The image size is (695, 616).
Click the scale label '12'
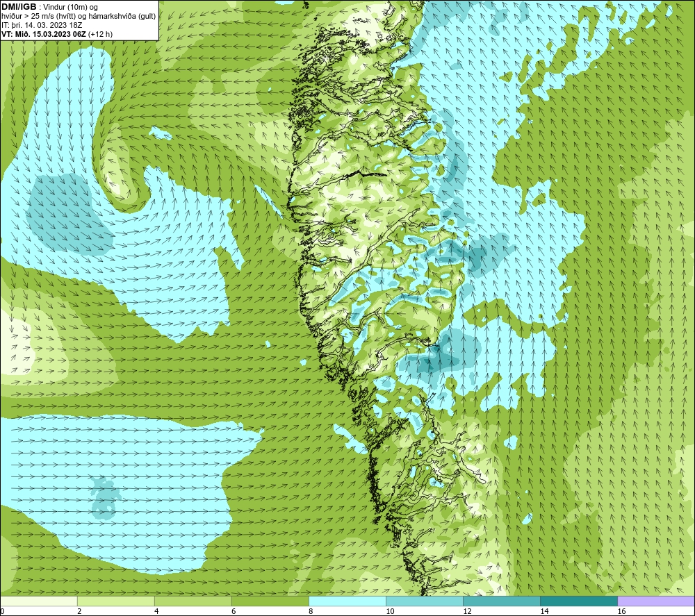coord(467,611)
